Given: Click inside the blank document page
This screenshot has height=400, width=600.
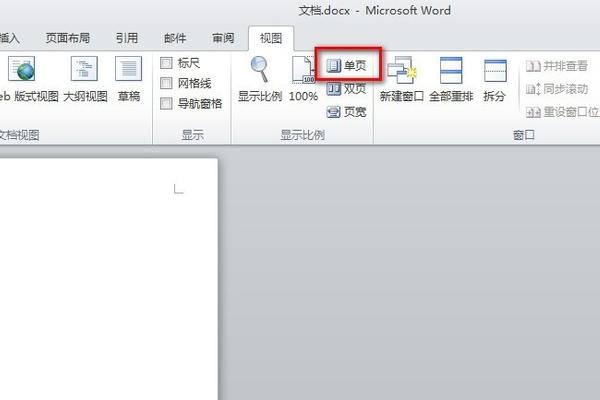Looking at the screenshot, I should (x=107, y=279).
